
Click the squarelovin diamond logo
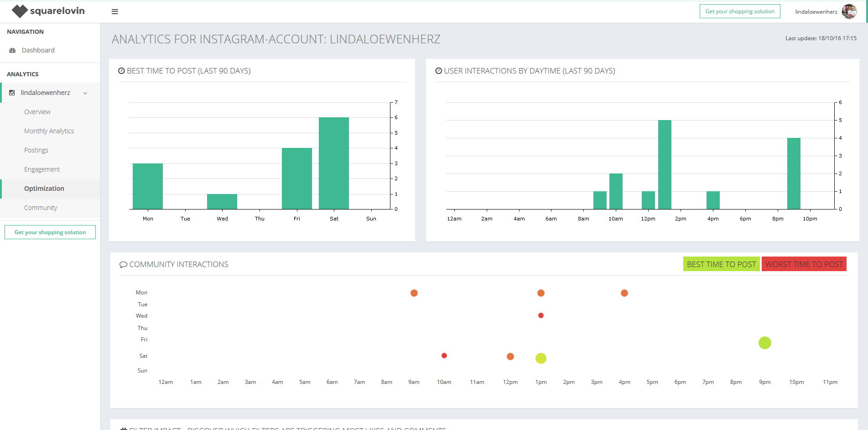click(x=20, y=11)
